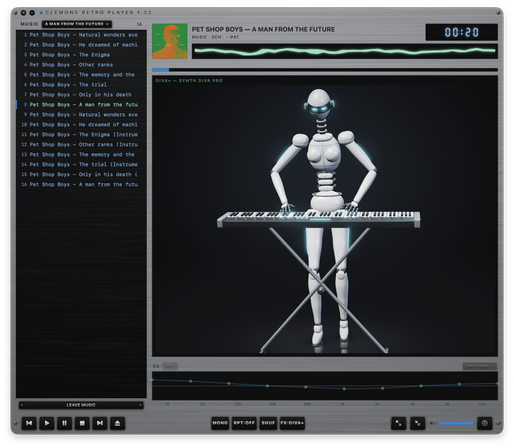Viewport: 514px width, 448px height.
Task: Open the 'A MAN FROM THE FUTURE' playlist dropdown
Action: 77,24
